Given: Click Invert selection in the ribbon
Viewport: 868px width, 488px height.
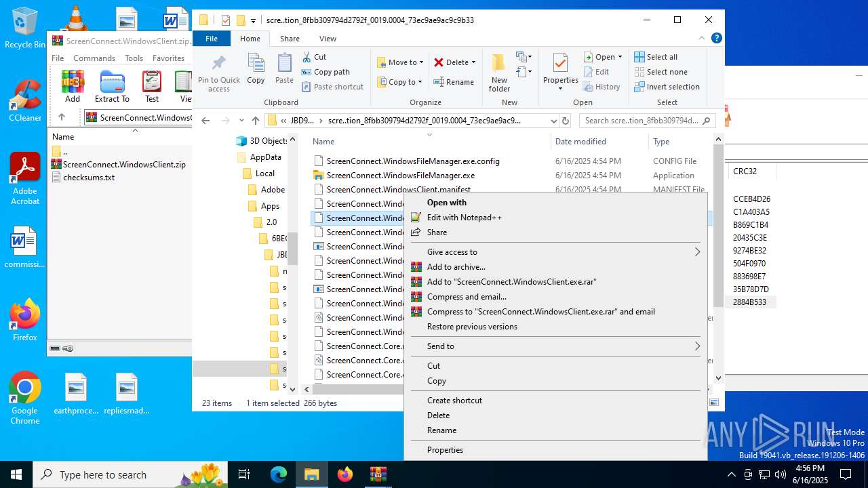Looking at the screenshot, I should pos(667,87).
